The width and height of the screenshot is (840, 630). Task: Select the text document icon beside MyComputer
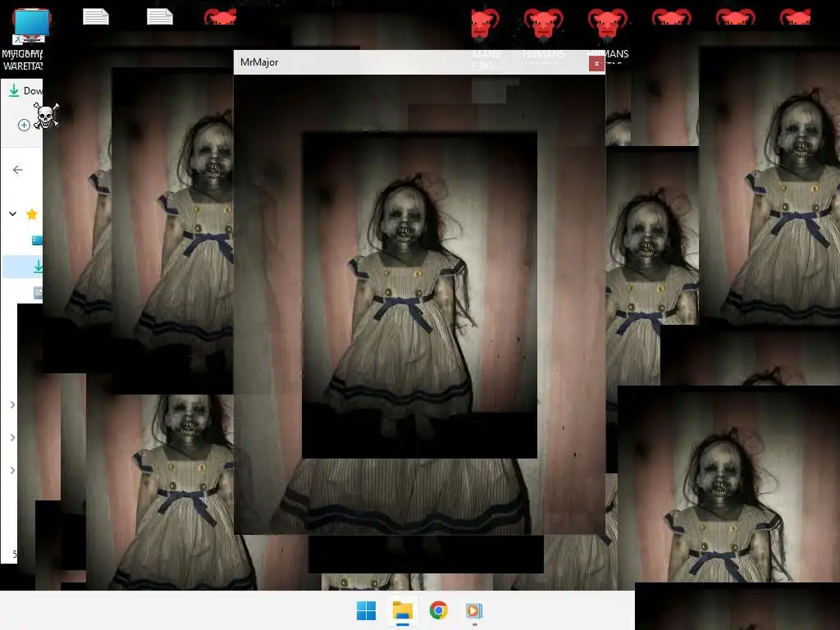pyautogui.click(x=96, y=16)
